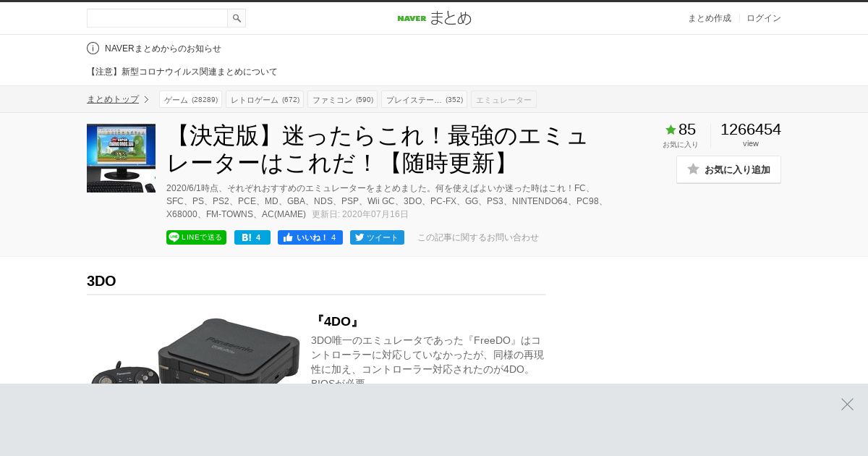This screenshot has height=456, width=868.
Task: Open the まとめ作成 link
Action: tap(709, 18)
